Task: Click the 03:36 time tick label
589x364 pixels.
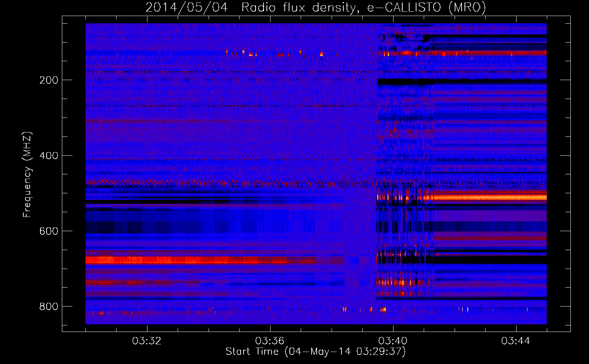Action: [x=270, y=341]
